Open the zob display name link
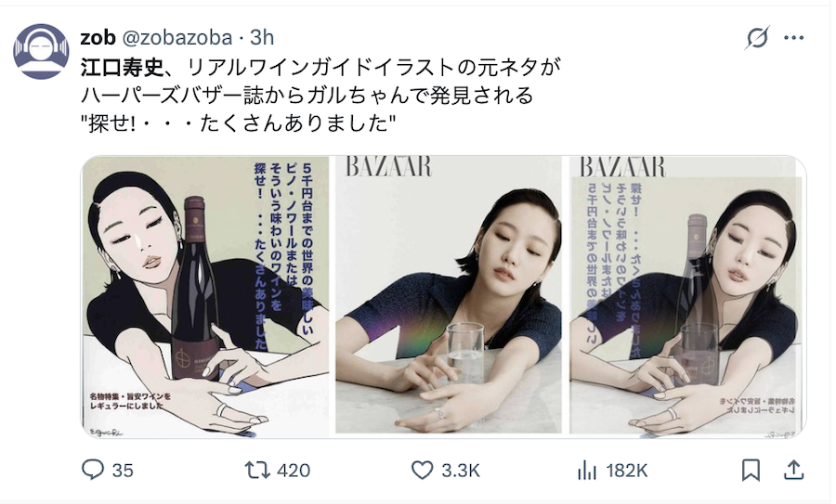Screen dimensions: 836x504 [x=98, y=38]
